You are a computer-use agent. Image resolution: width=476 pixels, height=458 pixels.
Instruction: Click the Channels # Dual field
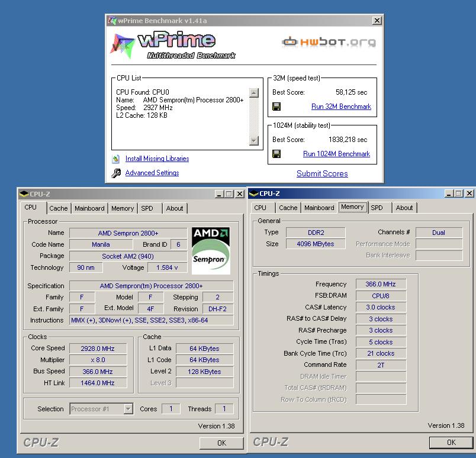pyautogui.click(x=439, y=233)
